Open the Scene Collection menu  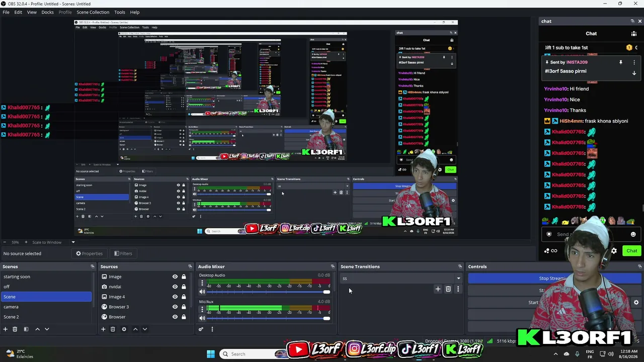coord(93,12)
